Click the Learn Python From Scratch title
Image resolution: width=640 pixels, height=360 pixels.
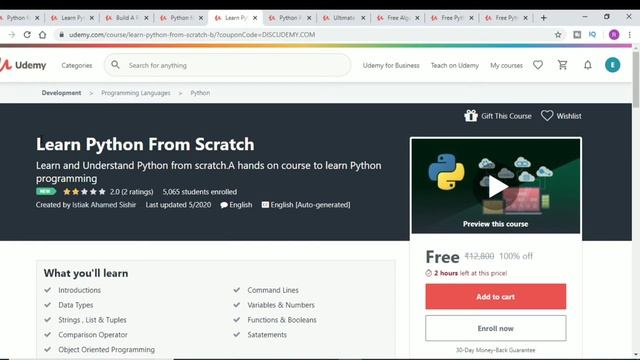click(145, 144)
